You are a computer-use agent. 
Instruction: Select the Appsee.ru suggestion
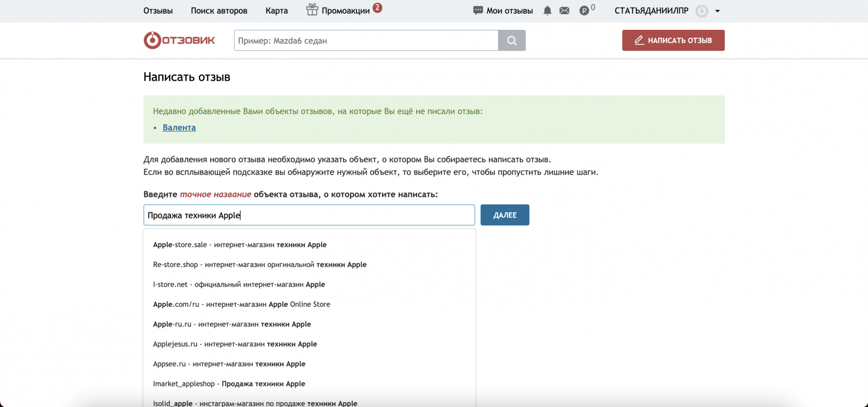click(309, 364)
